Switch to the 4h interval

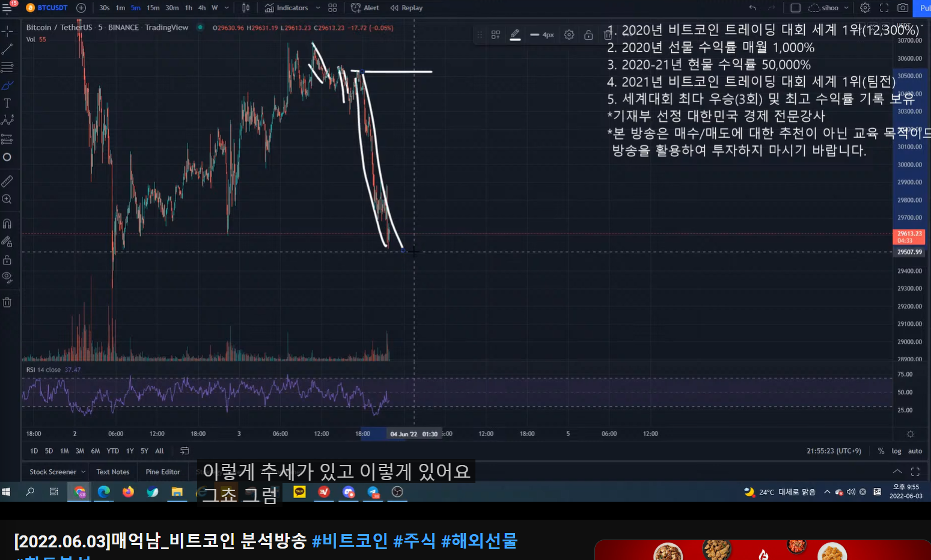pos(202,8)
